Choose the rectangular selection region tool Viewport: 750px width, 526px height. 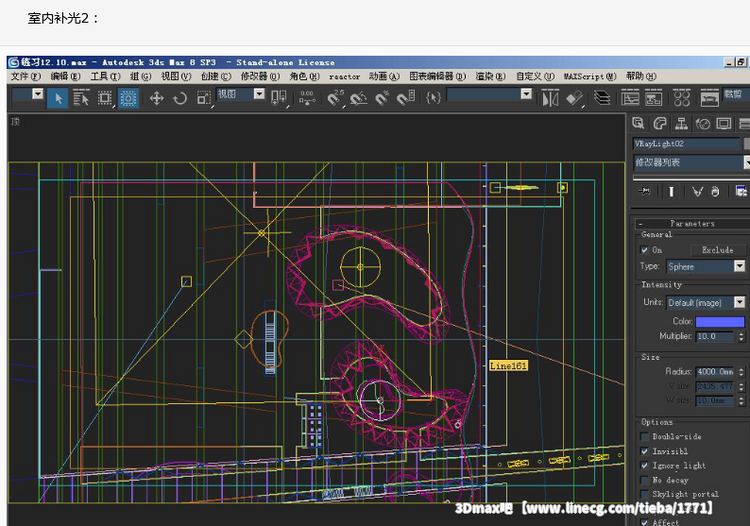tap(105, 99)
